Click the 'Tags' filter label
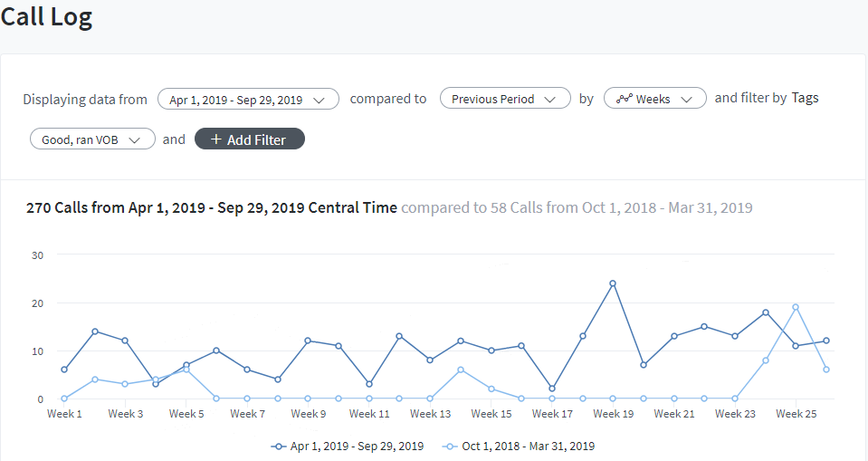Image resolution: width=868 pixels, height=461 pixels. 805,98
